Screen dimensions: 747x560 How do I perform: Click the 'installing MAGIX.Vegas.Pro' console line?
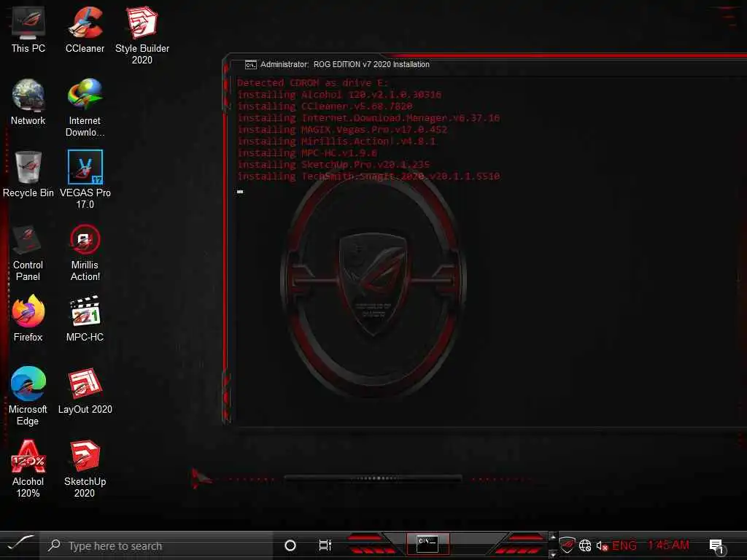342,130
